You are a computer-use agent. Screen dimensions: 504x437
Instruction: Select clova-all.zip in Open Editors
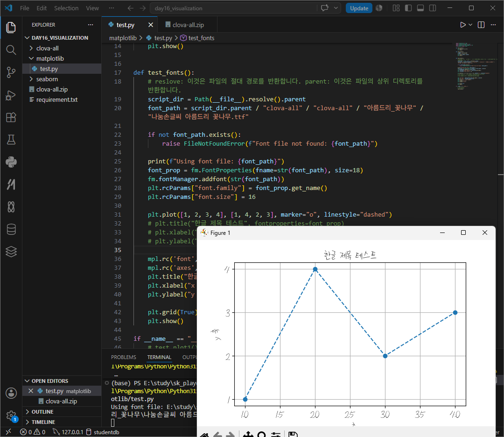point(62,402)
